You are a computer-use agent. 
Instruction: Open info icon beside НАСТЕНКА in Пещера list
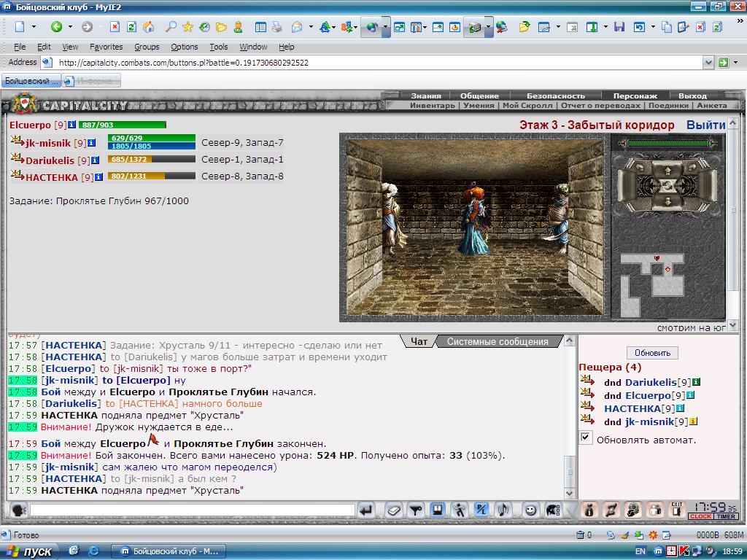click(680, 408)
